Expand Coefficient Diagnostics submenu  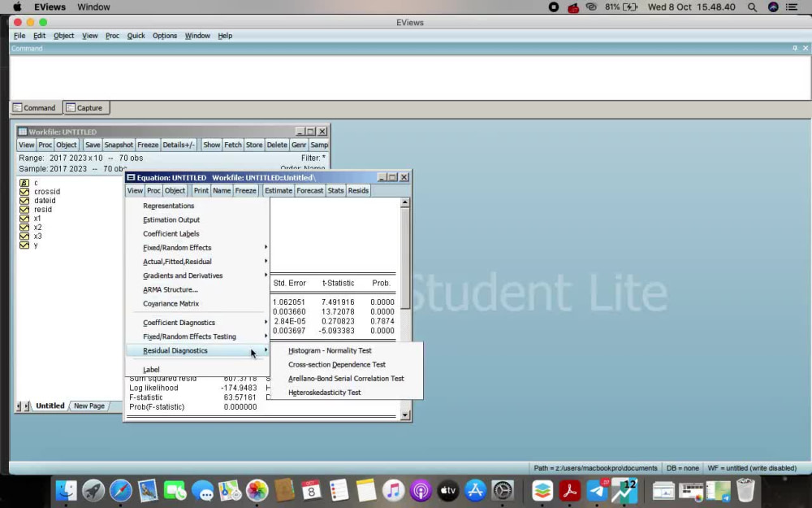[x=198, y=323]
